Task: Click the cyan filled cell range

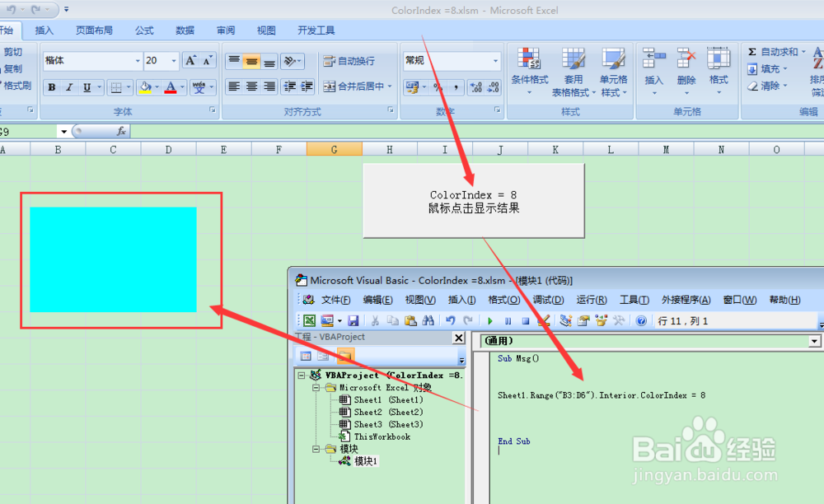Action: (113, 259)
